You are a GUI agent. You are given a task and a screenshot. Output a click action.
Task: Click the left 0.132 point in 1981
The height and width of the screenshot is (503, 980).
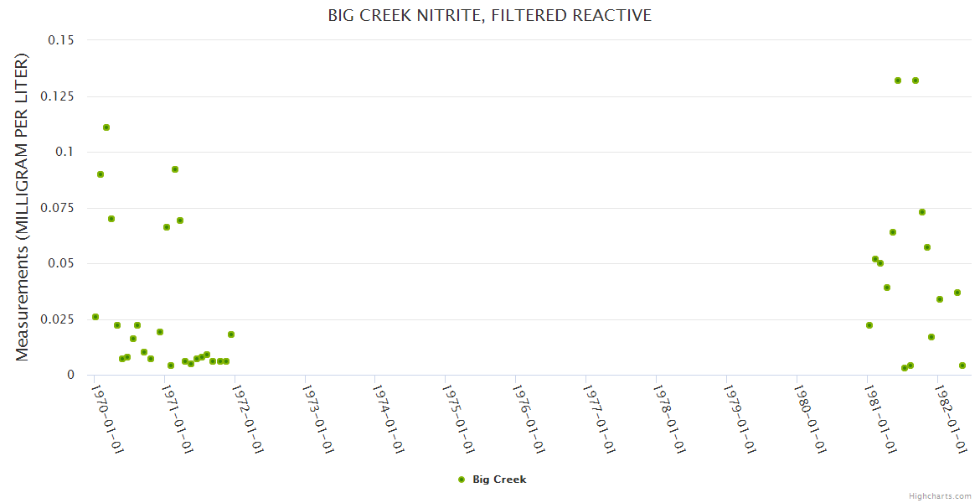898,80
